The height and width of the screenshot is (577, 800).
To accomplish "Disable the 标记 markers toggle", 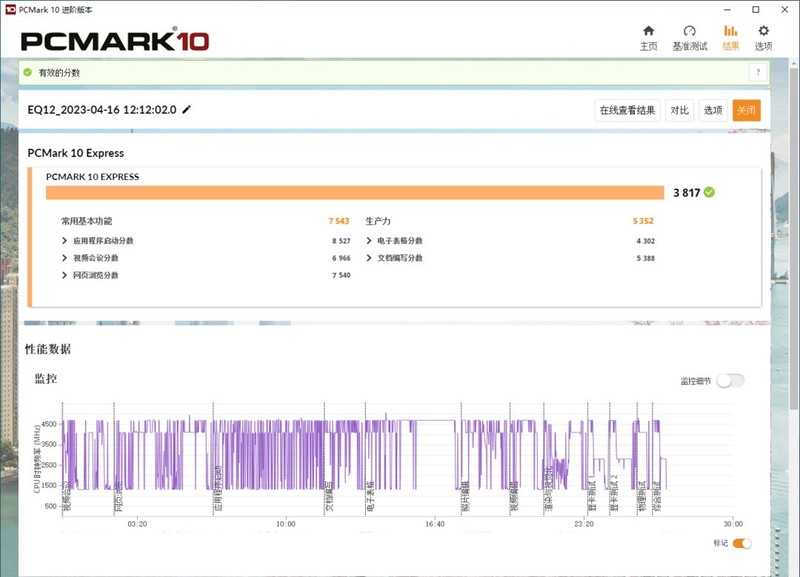I will tap(741, 543).
